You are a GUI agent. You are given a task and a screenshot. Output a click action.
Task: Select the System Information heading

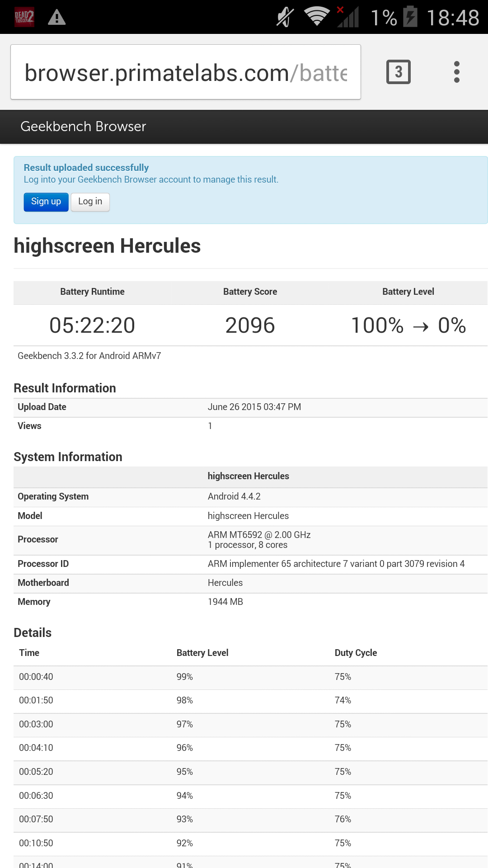click(68, 457)
